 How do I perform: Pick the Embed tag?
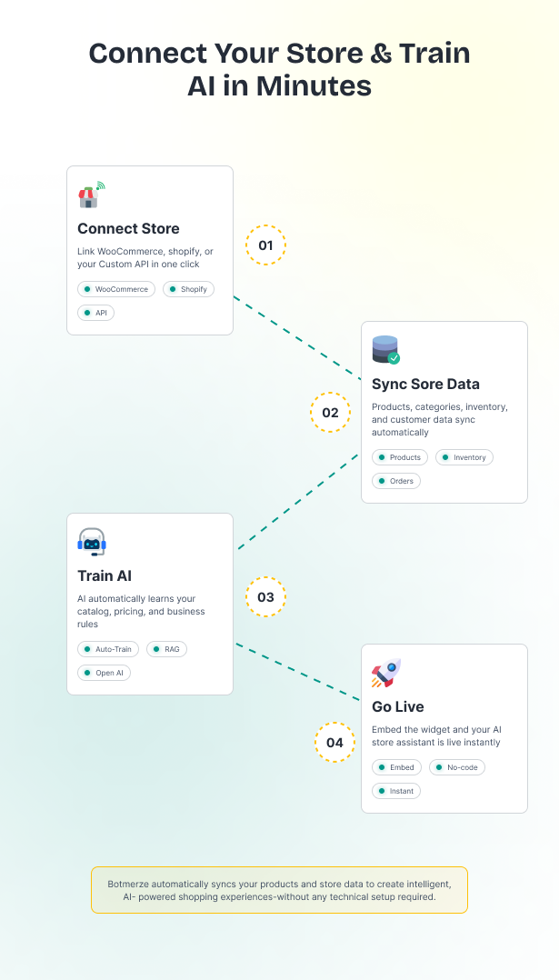396,767
